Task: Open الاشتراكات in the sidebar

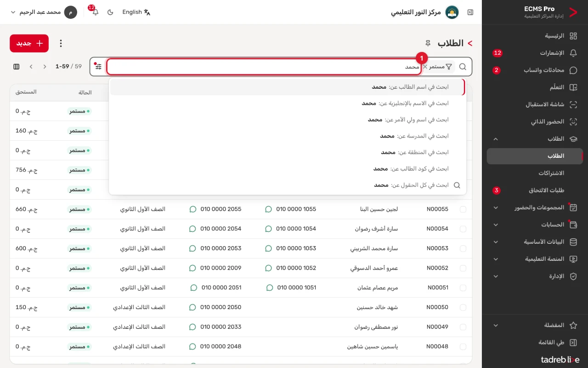Action: (x=535, y=173)
